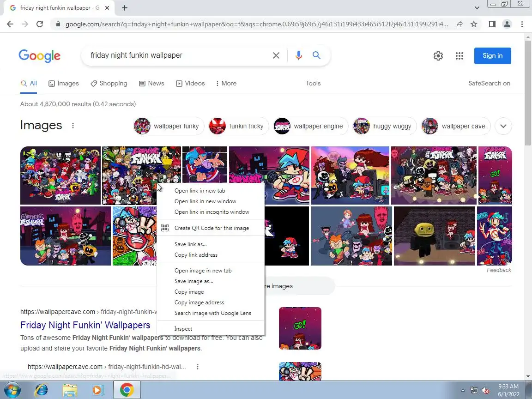Open the smiley block character image thumbnail
Image resolution: width=532 pixels, height=399 pixels.
point(435,236)
